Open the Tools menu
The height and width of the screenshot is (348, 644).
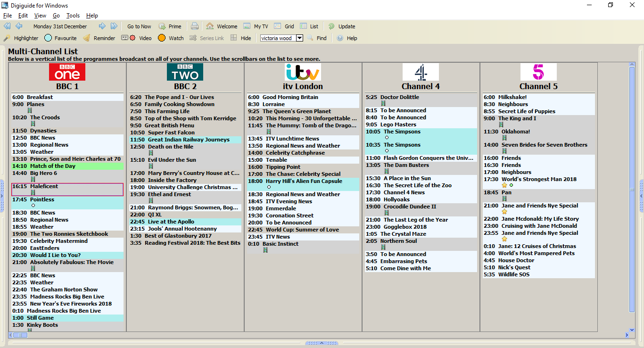[73, 16]
